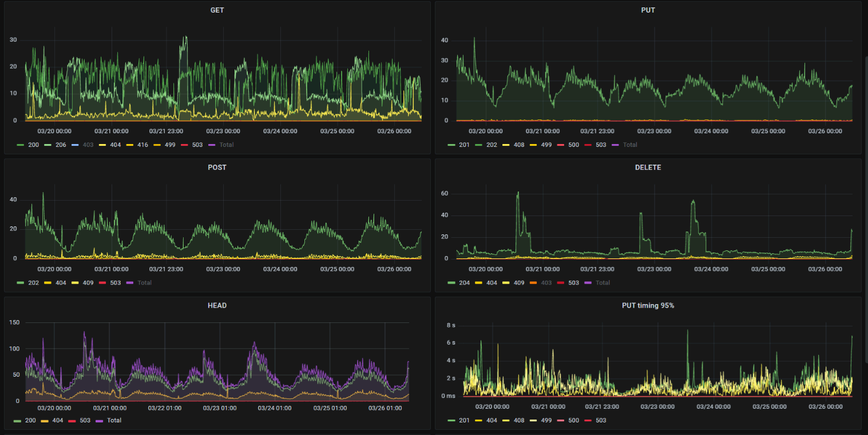Show the Total series in POST legend
868x435 pixels.
[144, 282]
